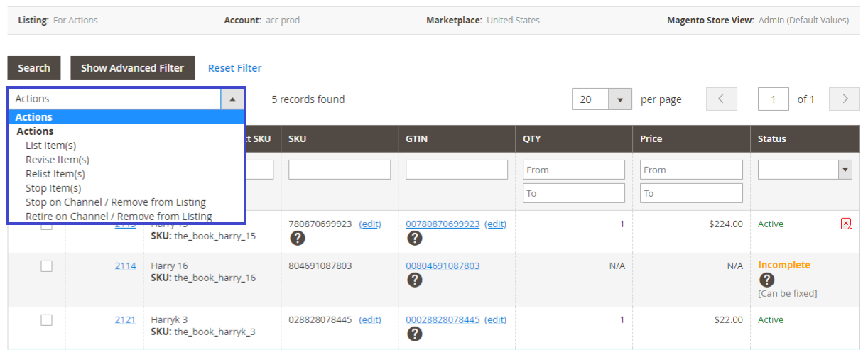Click the $22.00 price cell
Viewport: 868px width, 350px height.
728,319
